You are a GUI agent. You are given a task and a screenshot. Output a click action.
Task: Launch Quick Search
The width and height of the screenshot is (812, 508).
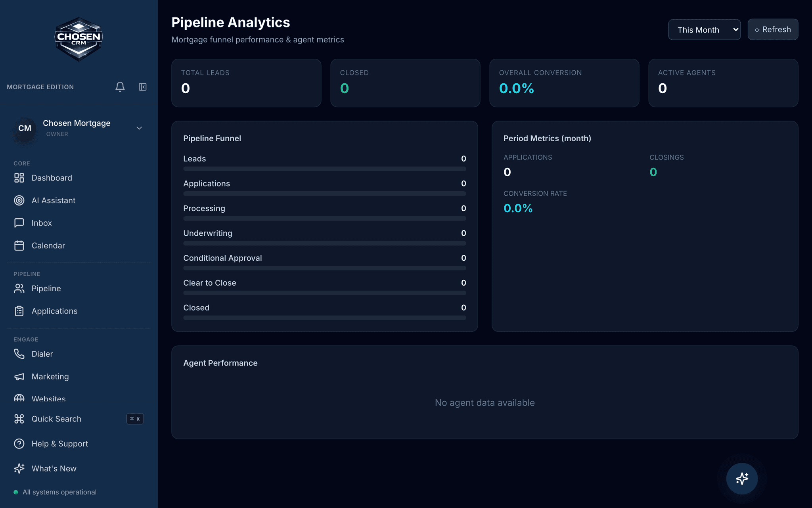click(x=79, y=419)
